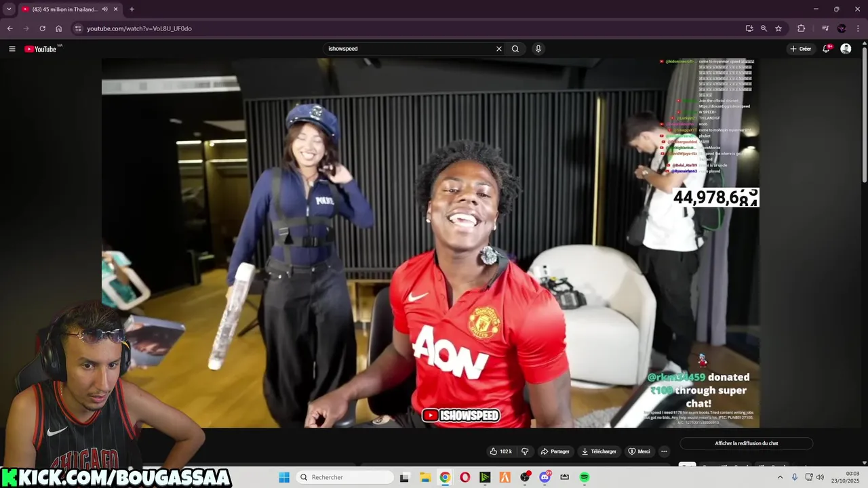This screenshot has width=868, height=488.
Task: Open Opera browser from the taskbar
Action: pyautogui.click(x=465, y=477)
